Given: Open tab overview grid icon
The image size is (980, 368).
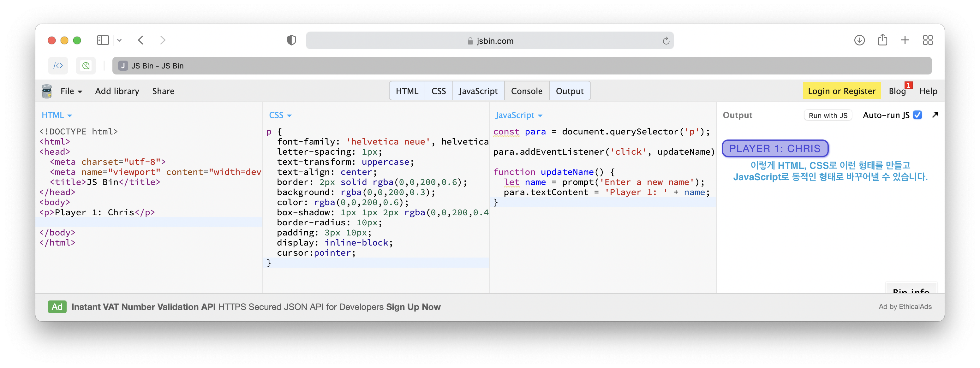Looking at the screenshot, I should [x=928, y=40].
